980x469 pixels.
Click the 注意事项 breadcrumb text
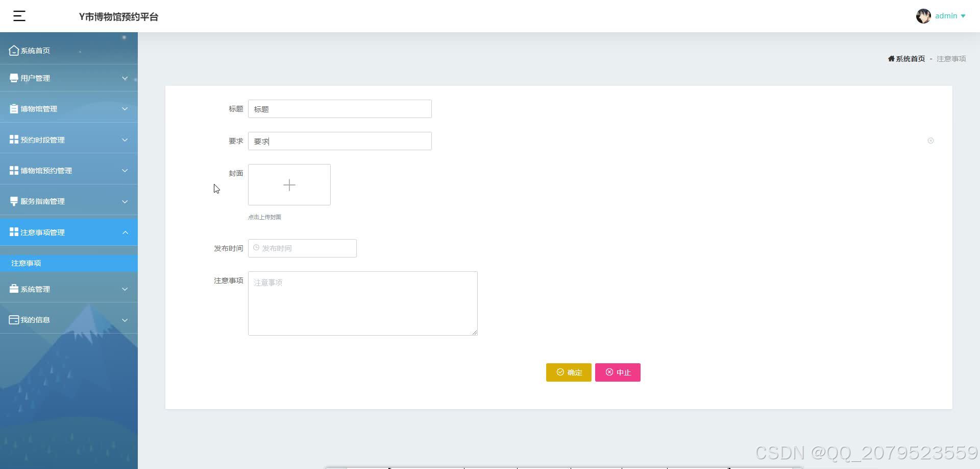coord(951,59)
